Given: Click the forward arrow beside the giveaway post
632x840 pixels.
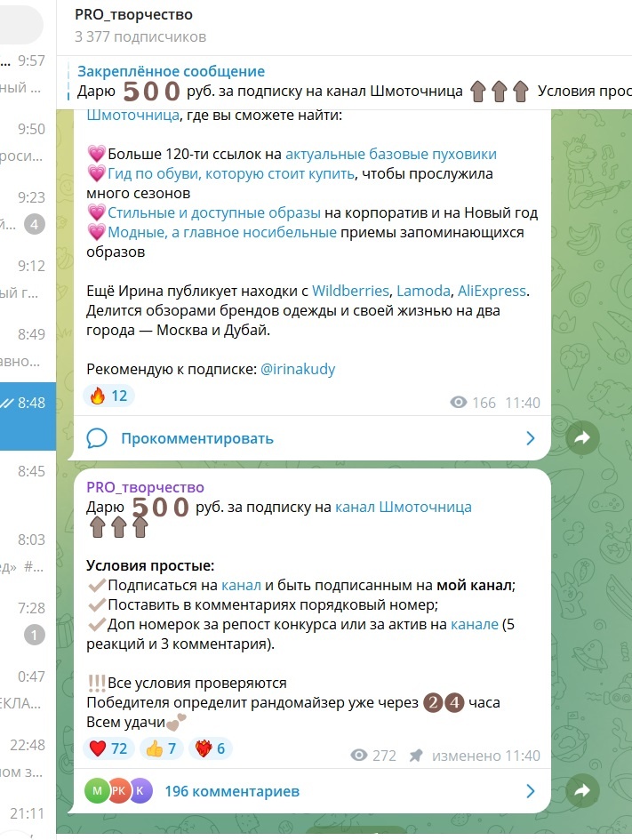Looking at the screenshot, I should click(x=582, y=790).
